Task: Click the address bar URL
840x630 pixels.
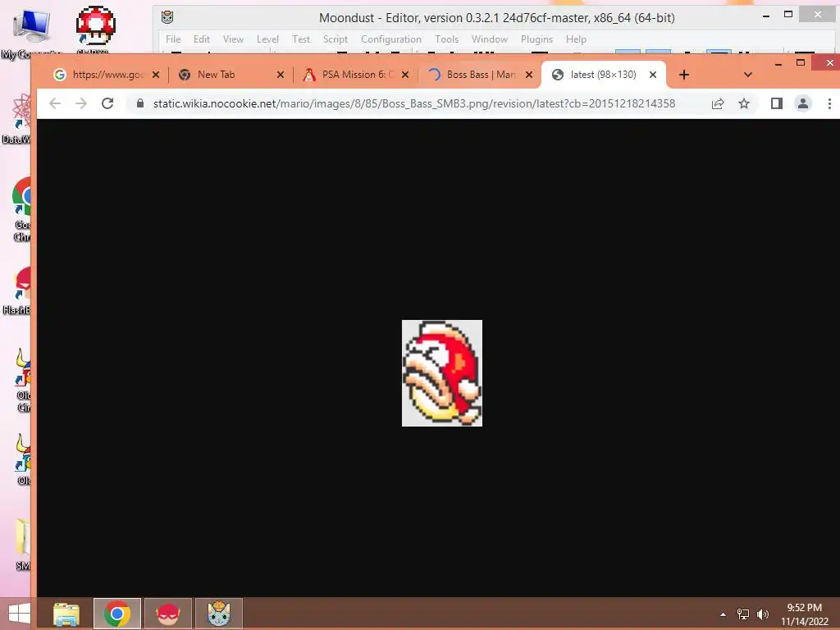Action: [414, 103]
